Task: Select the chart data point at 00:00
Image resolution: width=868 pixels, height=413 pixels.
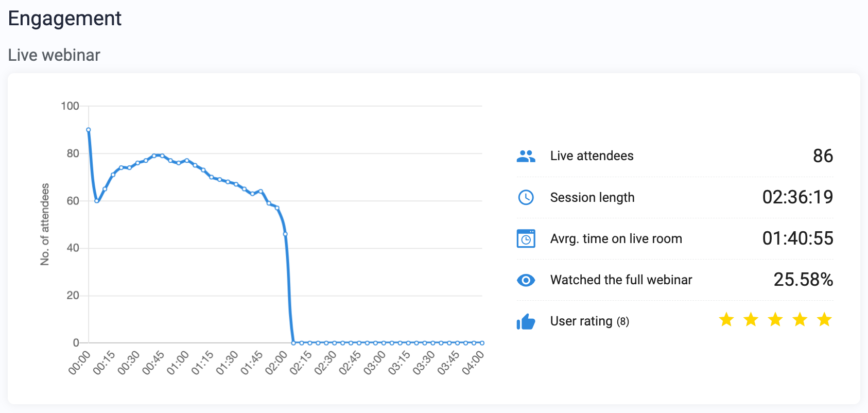Action: pos(89,130)
